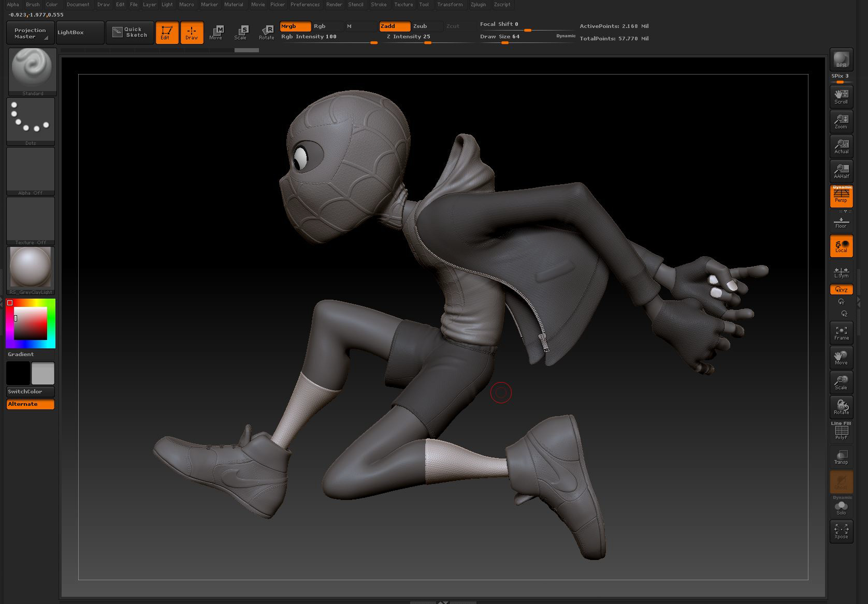Render with the BPR button
868x604 pixels.
tap(841, 60)
